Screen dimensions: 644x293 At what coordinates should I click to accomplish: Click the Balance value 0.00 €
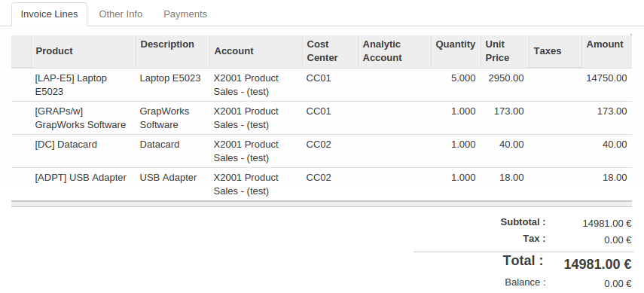tap(618, 283)
